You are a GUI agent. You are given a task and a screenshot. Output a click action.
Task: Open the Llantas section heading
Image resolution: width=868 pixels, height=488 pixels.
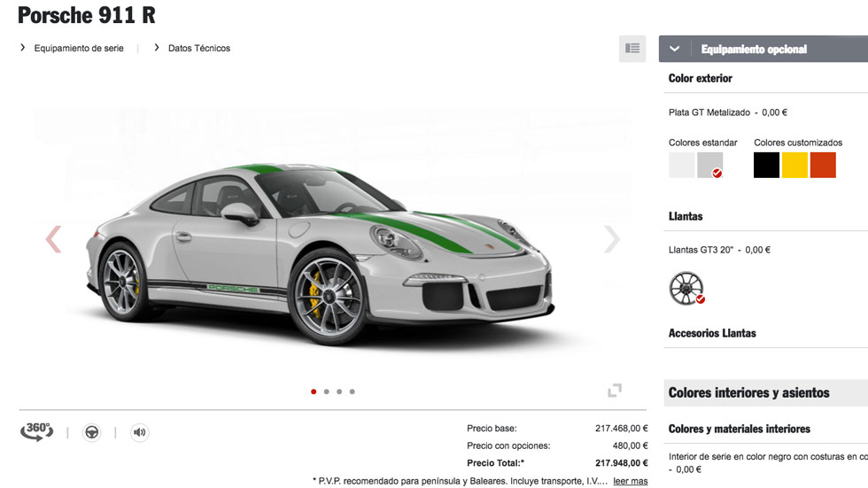pos(686,216)
